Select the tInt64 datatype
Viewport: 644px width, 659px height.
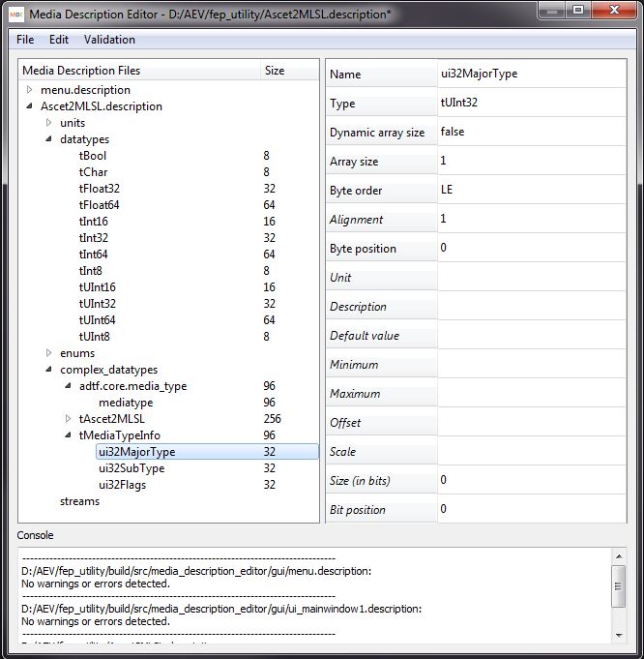coord(93,255)
